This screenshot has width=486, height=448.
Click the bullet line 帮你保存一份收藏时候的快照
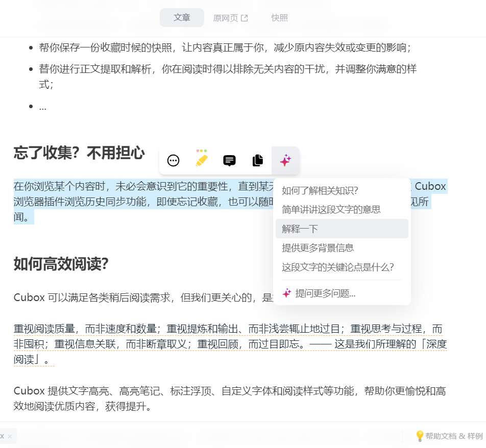click(225, 47)
